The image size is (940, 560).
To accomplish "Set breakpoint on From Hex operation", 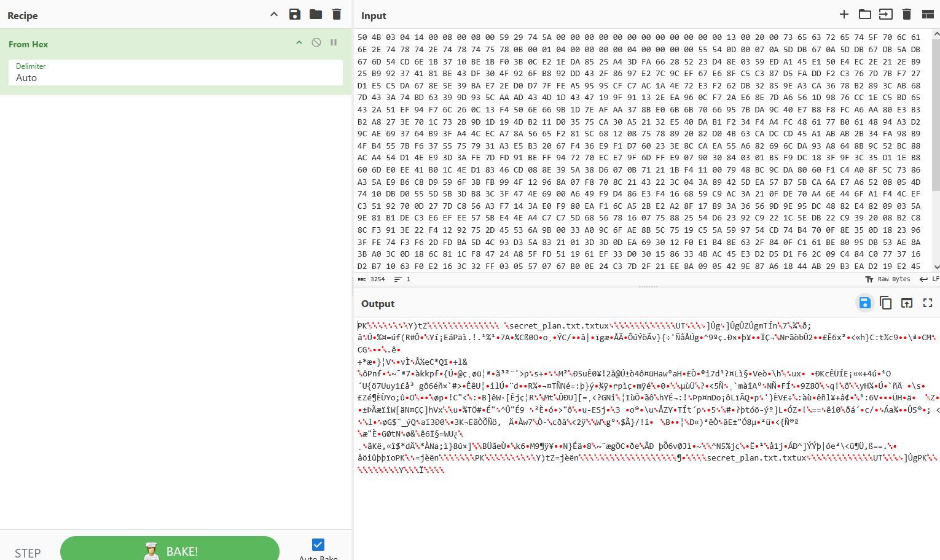I will coord(334,42).
